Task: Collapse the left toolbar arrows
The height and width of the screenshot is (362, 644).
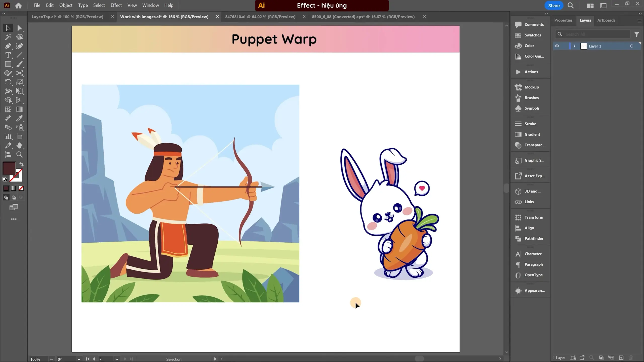Action: coord(4,13)
